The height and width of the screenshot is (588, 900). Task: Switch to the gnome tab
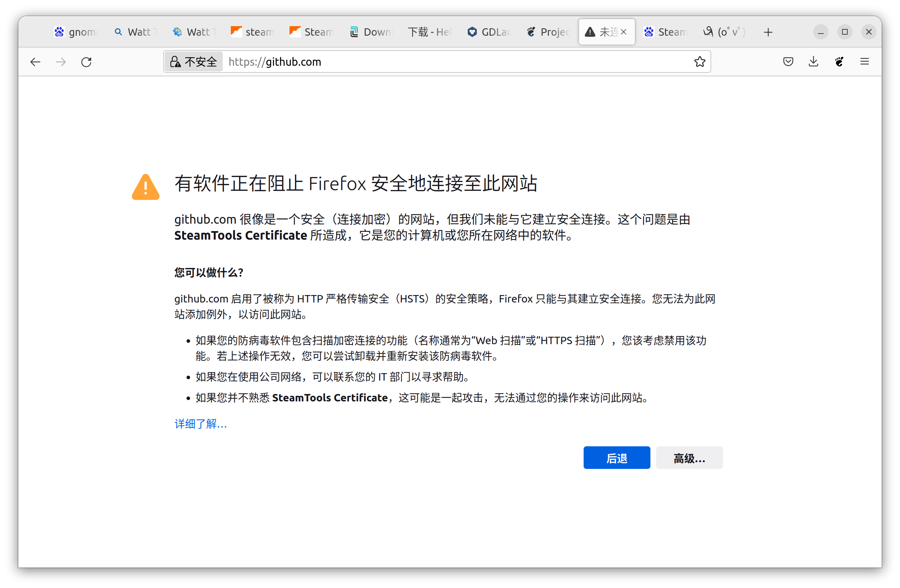point(76,32)
